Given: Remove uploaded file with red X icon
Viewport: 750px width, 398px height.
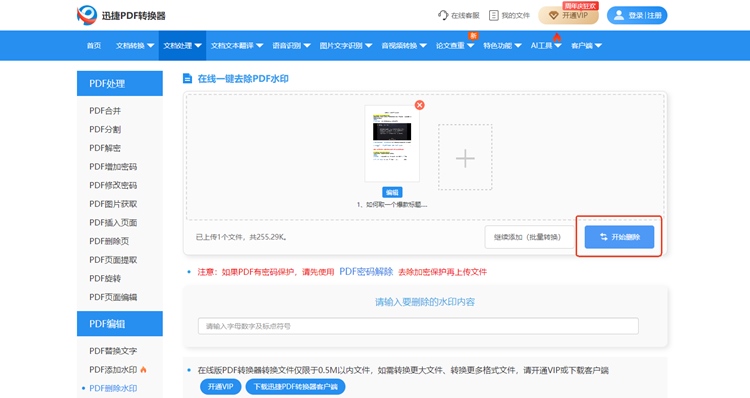Looking at the screenshot, I should pyautogui.click(x=419, y=105).
